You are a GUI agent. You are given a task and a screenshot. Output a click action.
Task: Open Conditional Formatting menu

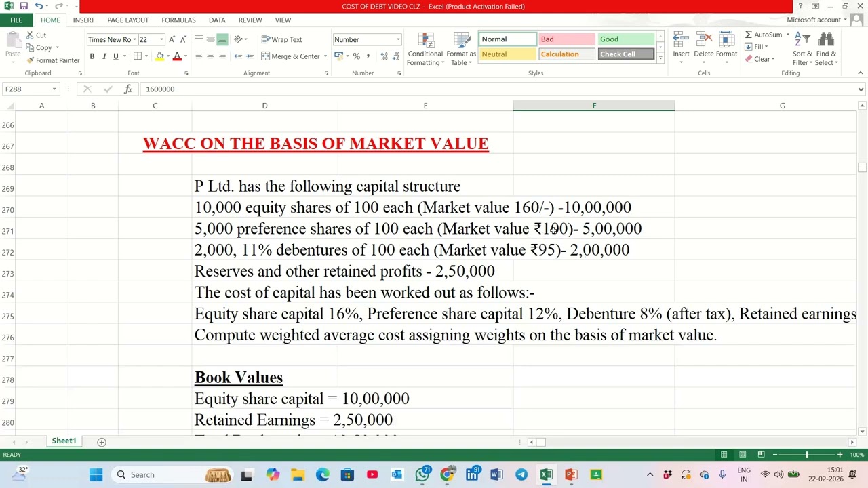[x=425, y=49]
